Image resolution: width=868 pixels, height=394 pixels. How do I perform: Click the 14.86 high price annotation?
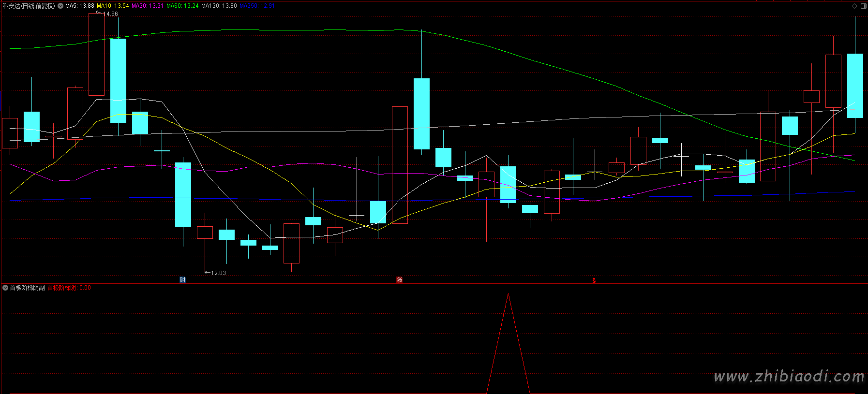pos(111,14)
